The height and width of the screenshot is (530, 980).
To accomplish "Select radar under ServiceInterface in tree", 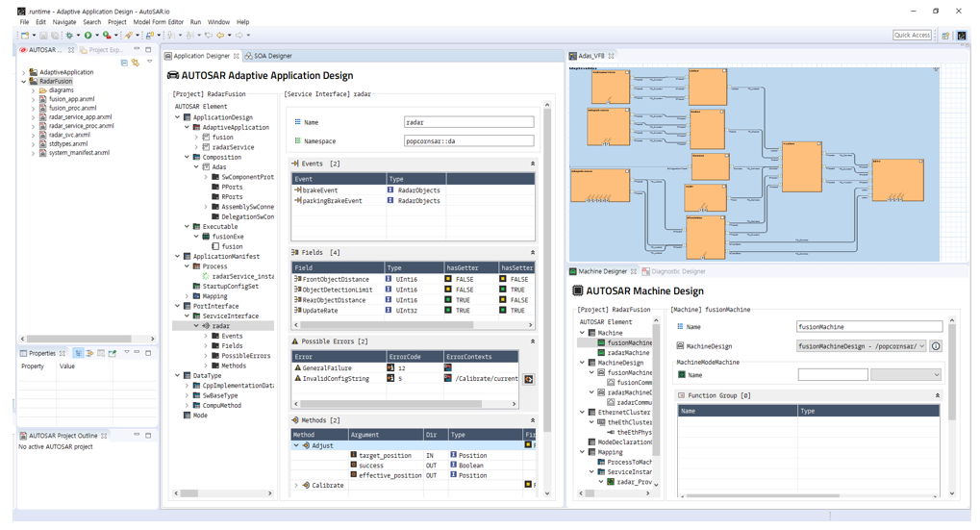I will (220, 326).
